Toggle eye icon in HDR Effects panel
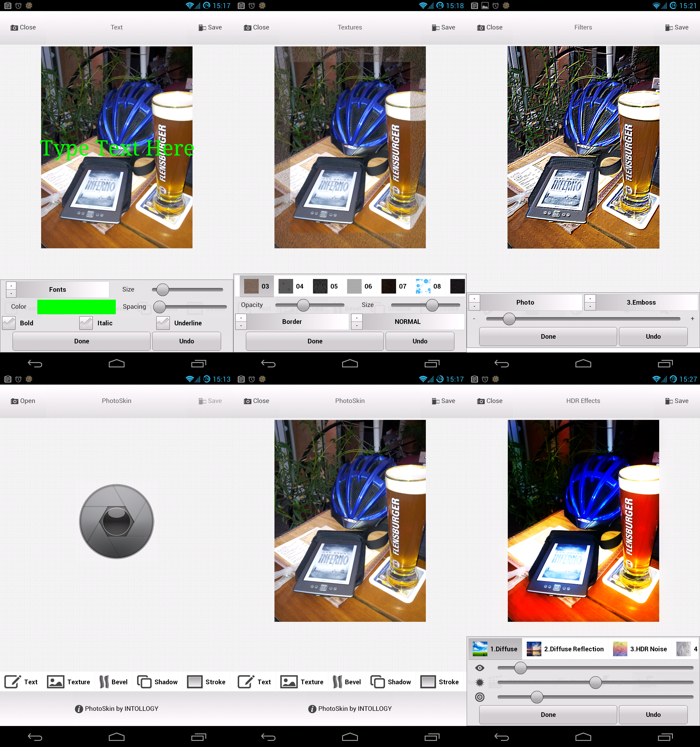The image size is (700, 747). [x=480, y=668]
